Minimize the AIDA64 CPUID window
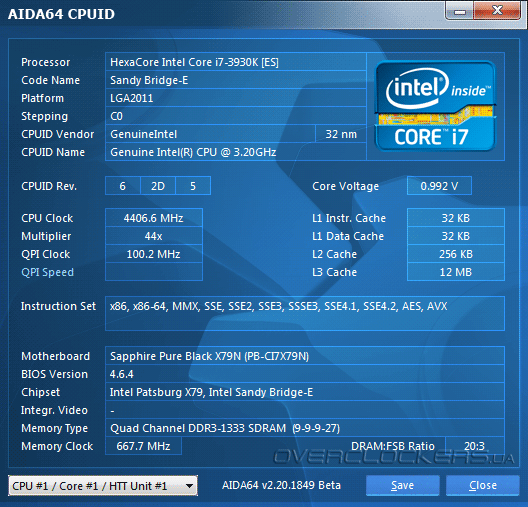Screen dimensions: 528x507 pos(460,11)
